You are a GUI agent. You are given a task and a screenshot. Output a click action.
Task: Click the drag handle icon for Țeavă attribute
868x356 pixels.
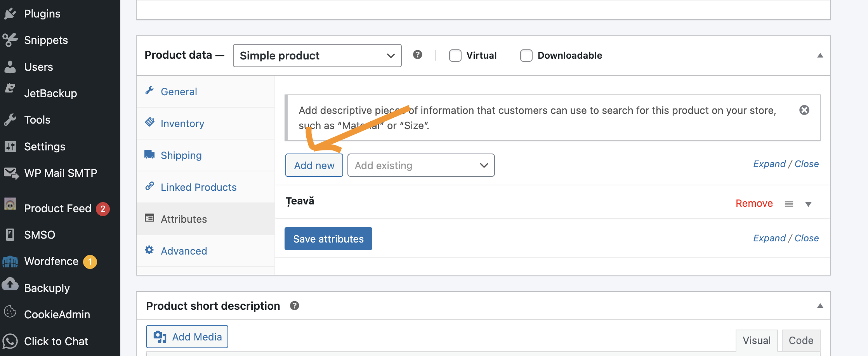point(788,204)
